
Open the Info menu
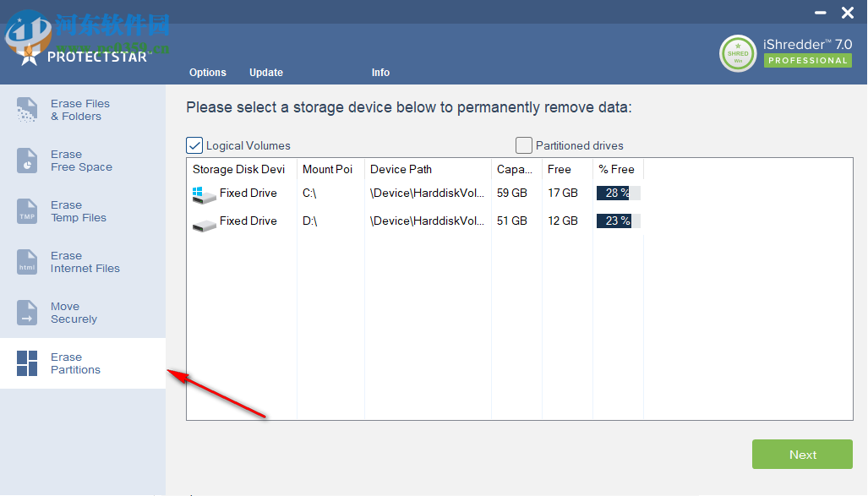pos(380,73)
